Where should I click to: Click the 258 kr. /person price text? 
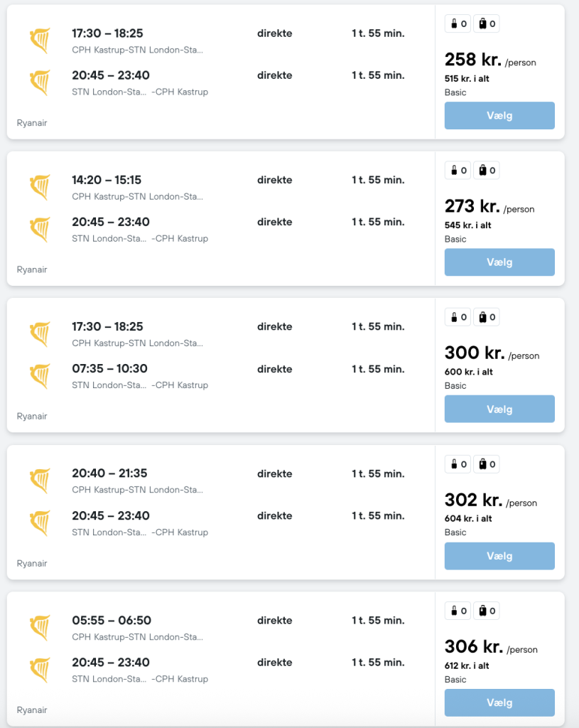[x=490, y=60]
